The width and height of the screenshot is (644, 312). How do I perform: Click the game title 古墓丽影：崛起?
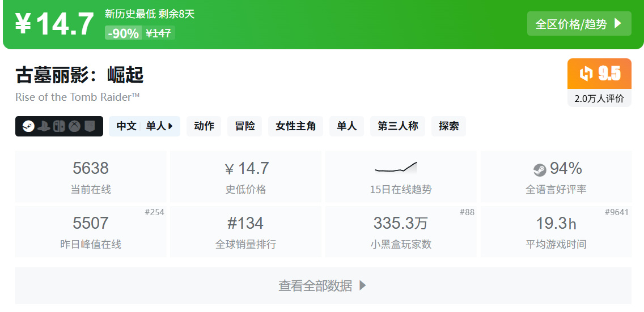tap(79, 75)
